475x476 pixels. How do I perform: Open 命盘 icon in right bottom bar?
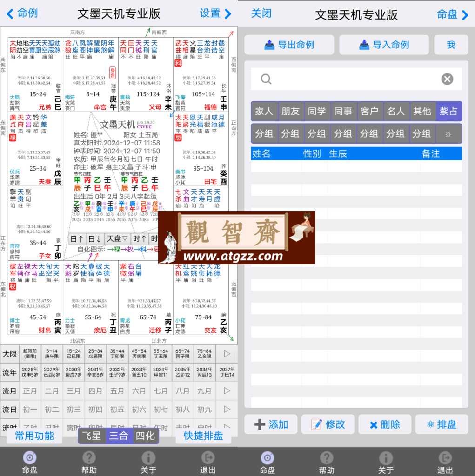click(x=267, y=463)
